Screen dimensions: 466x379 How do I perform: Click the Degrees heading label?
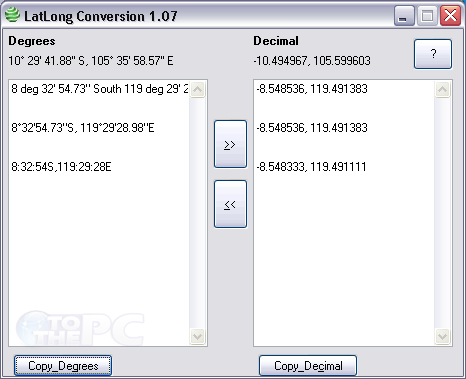pos(32,41)
